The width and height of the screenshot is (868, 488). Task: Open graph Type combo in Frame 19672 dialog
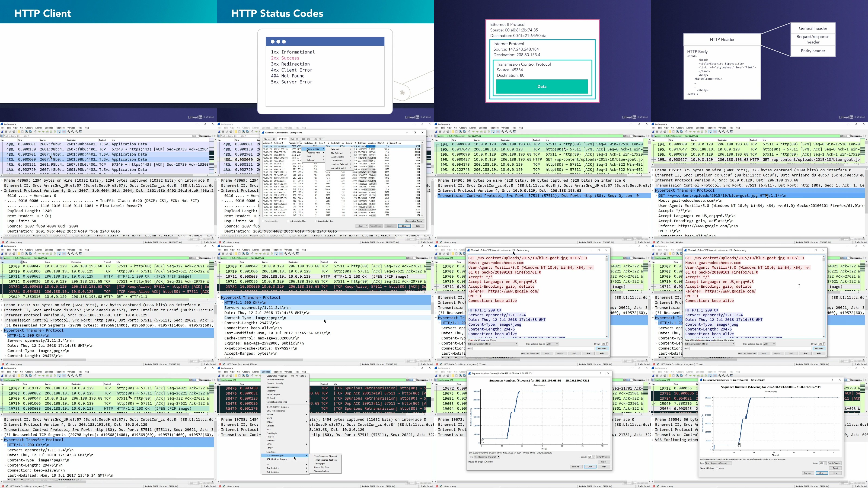pyautogui.click(x=487, y=457)
